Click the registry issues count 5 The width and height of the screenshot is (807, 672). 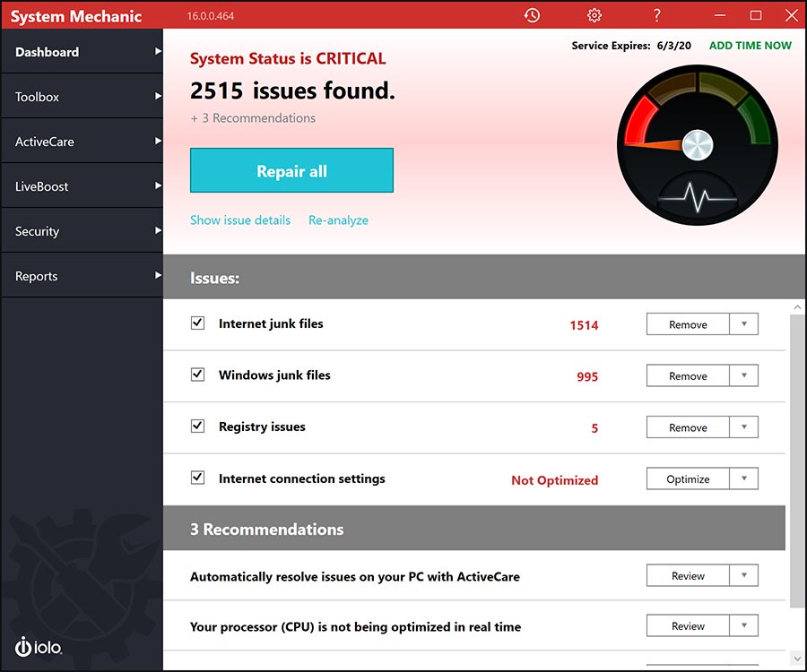pyautogui.click(x=594, y=427)
